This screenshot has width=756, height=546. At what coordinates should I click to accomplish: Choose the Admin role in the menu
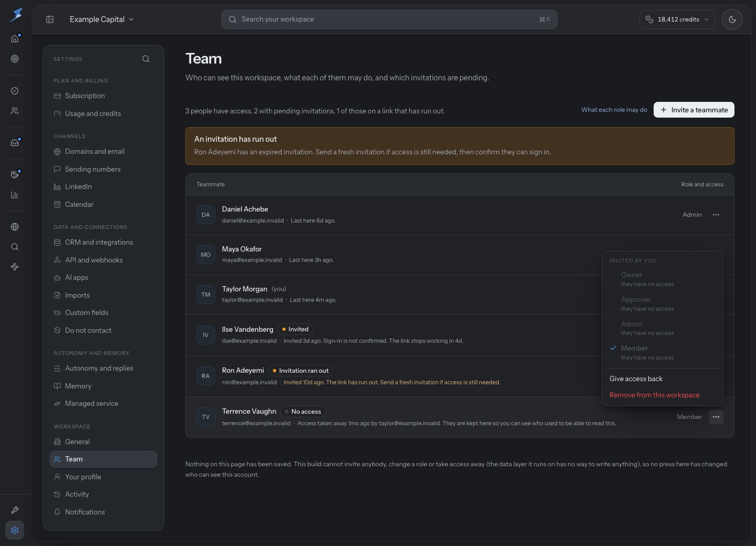click(x=662, y=328)
